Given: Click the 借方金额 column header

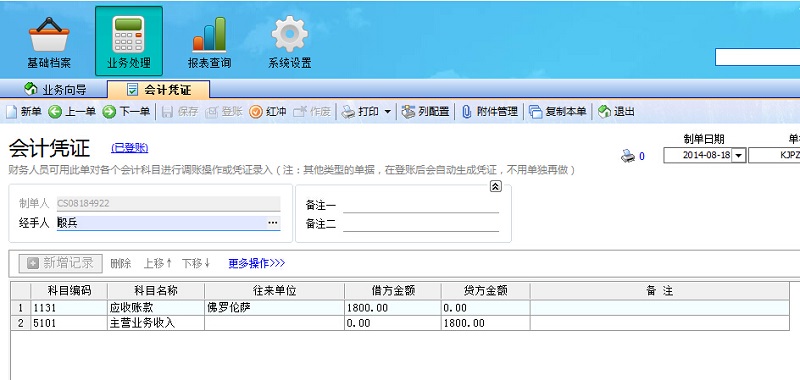Looking at the screenshot, I should point(393,291).
